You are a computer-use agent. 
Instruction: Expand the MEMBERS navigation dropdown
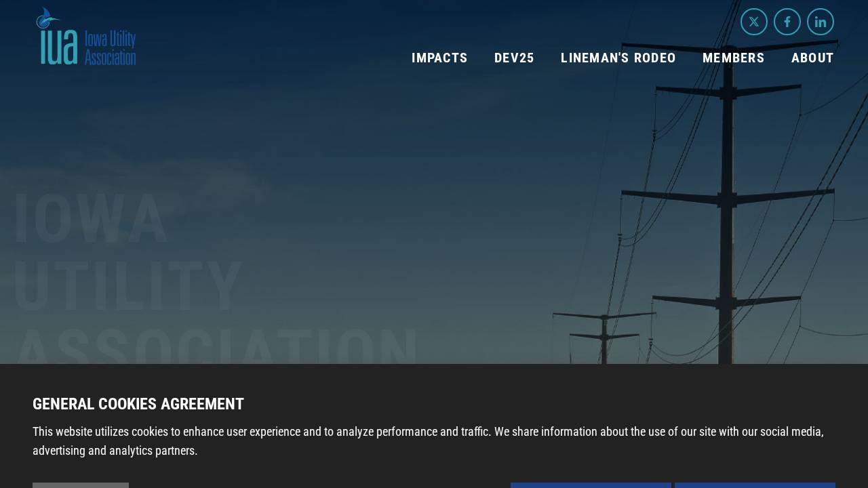[x=734, y=58]
